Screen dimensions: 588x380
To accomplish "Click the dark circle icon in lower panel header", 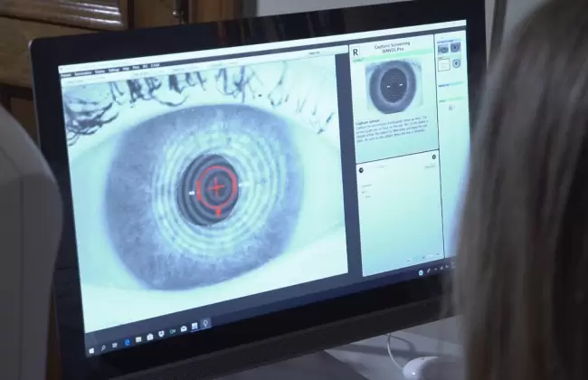I will [360, 168].
